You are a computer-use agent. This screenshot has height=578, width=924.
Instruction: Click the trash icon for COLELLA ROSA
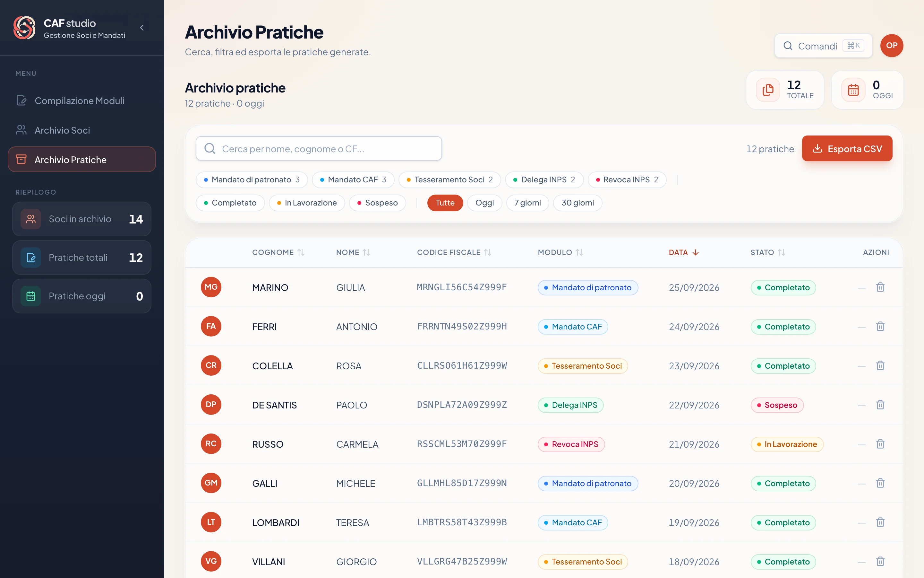click(880, 365)
